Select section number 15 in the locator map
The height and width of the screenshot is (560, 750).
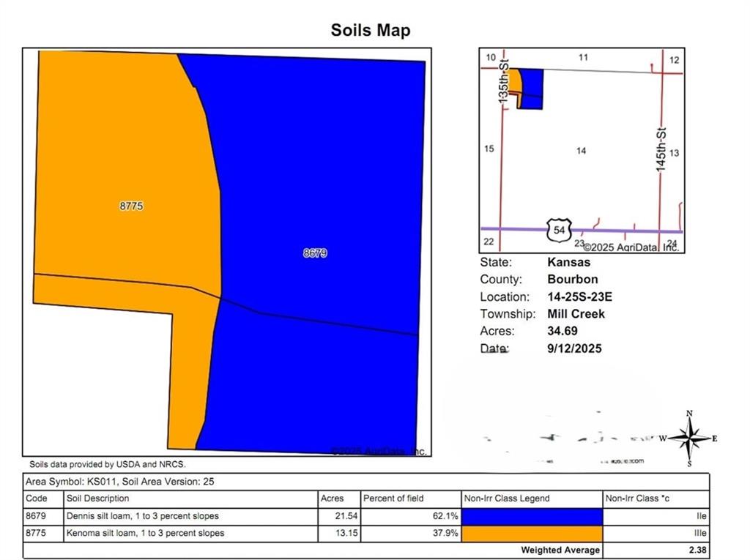tap(489, 149)
